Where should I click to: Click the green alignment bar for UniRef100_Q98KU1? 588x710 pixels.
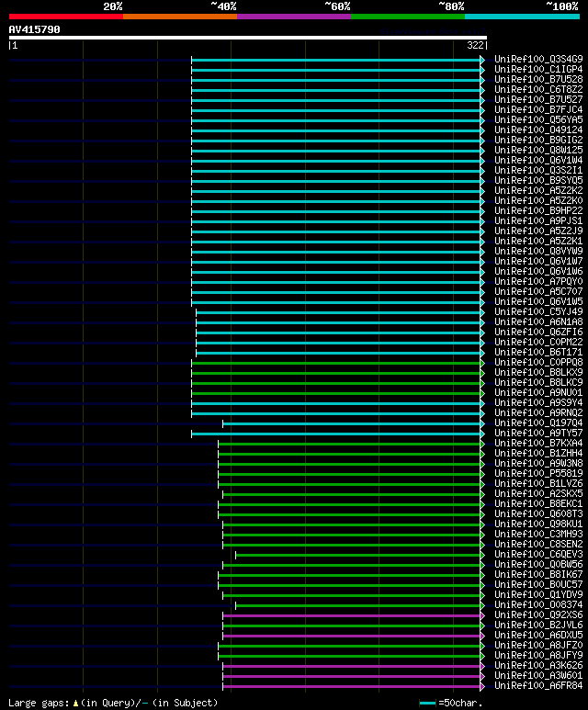tap(354, 524)
